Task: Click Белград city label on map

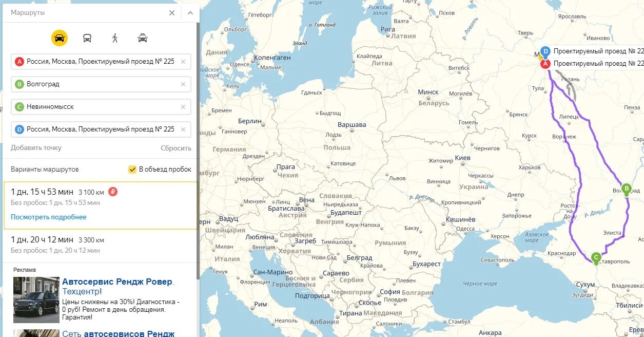Action: coord(360,258)
